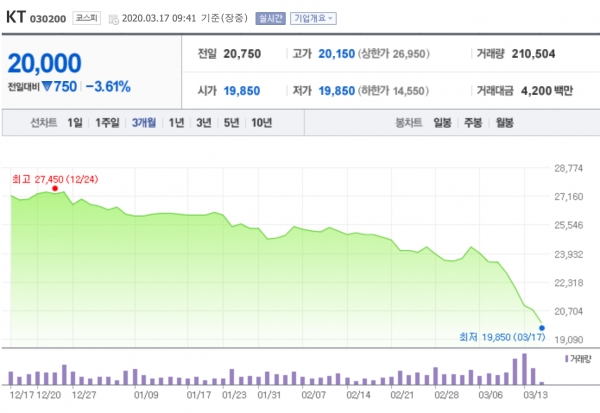The width and height of the screenshot is (600, 413).
Task: Click the 03/06 date axis label
Action: tap(491, 395)
